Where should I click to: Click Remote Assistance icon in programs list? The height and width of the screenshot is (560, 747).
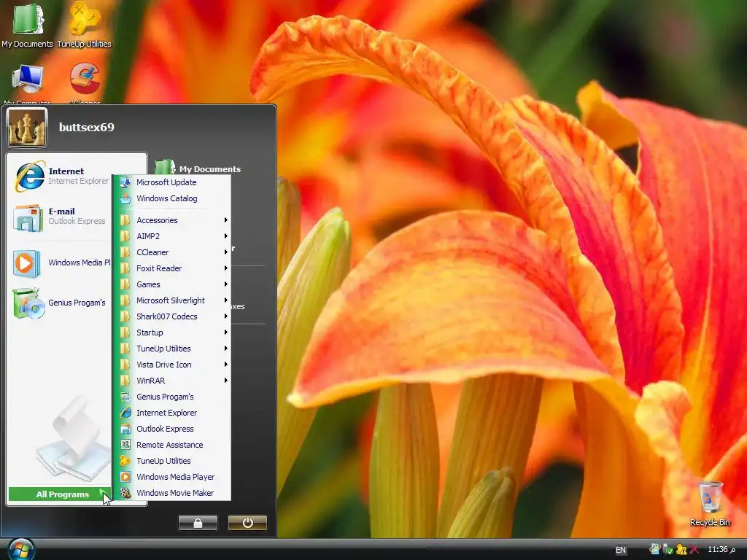coord(125,445)
